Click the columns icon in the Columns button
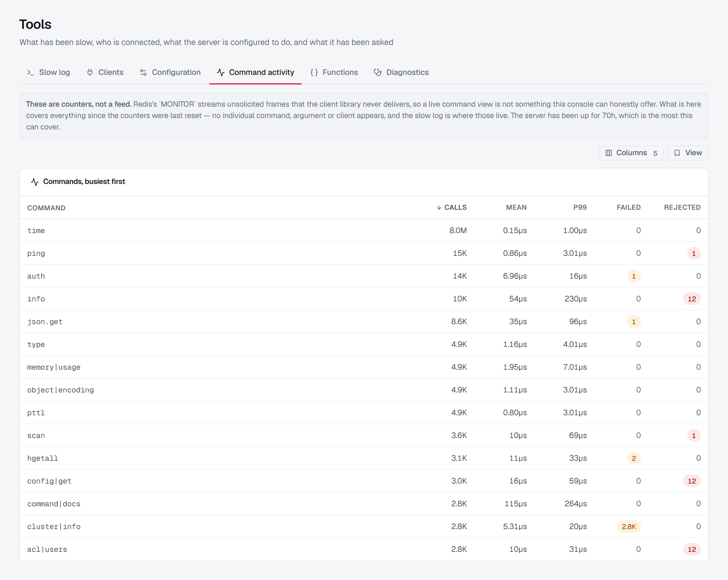The width and height of the screenshot is (728, 580). (x=609, y=153)
